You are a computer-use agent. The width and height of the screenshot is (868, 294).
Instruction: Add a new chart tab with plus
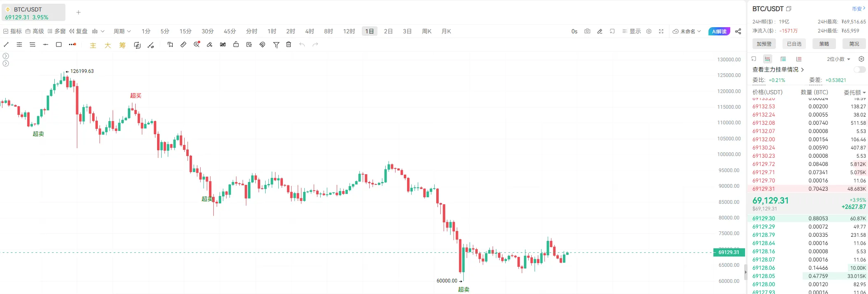click(79, 12)
